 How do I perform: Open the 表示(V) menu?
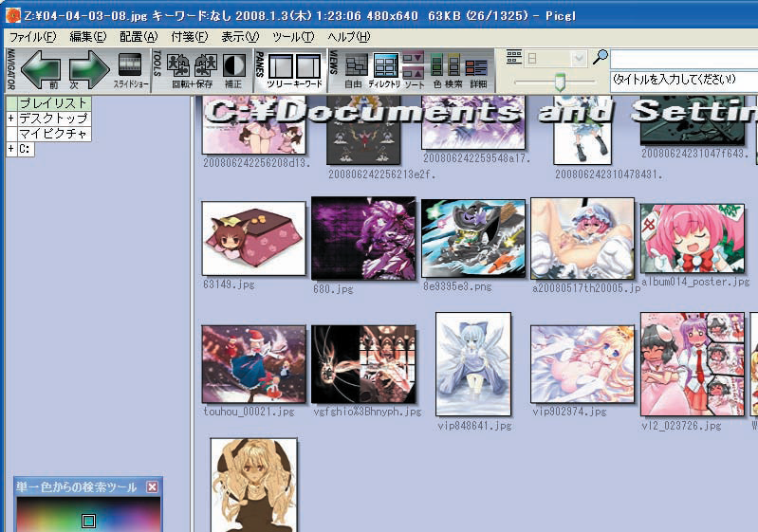(240, 37)
